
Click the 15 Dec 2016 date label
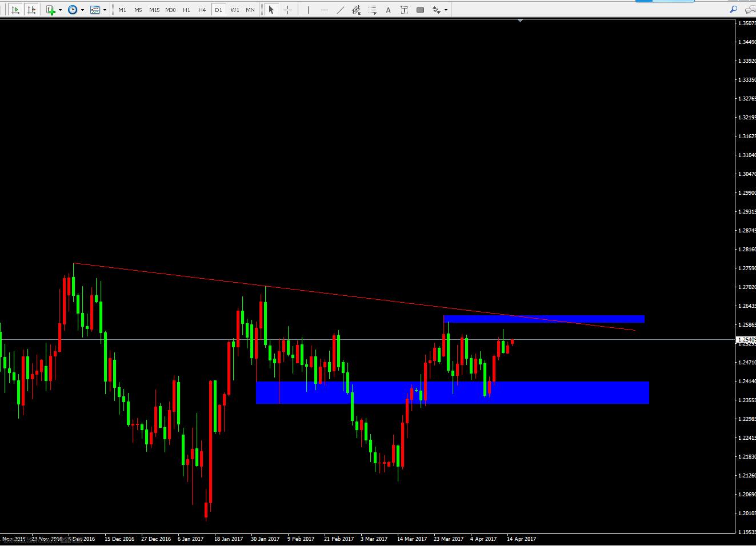[119, 539]
